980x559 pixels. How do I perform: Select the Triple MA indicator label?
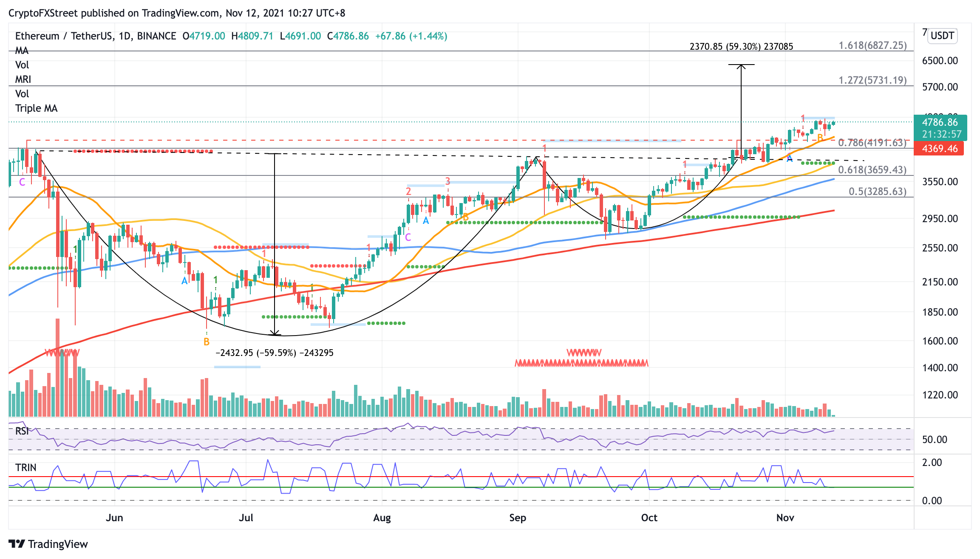point(36,108)
